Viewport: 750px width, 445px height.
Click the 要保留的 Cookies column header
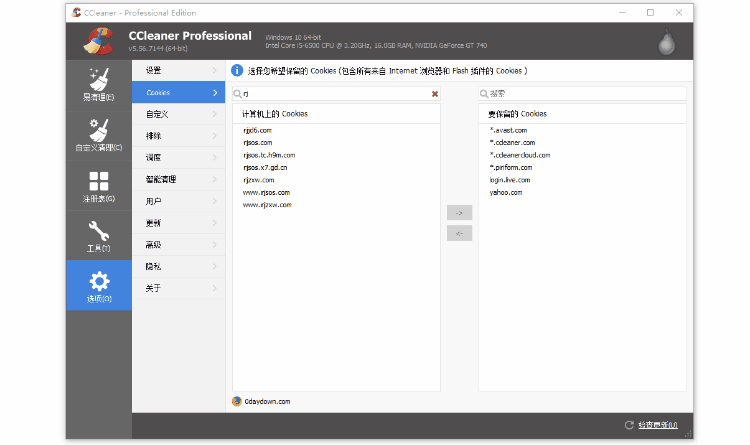point(583,114)
